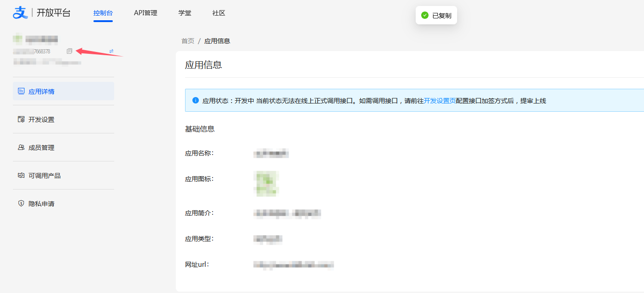Copy the app ID with the copy icon
Screen dimensions: 644x293
[70, 51]
